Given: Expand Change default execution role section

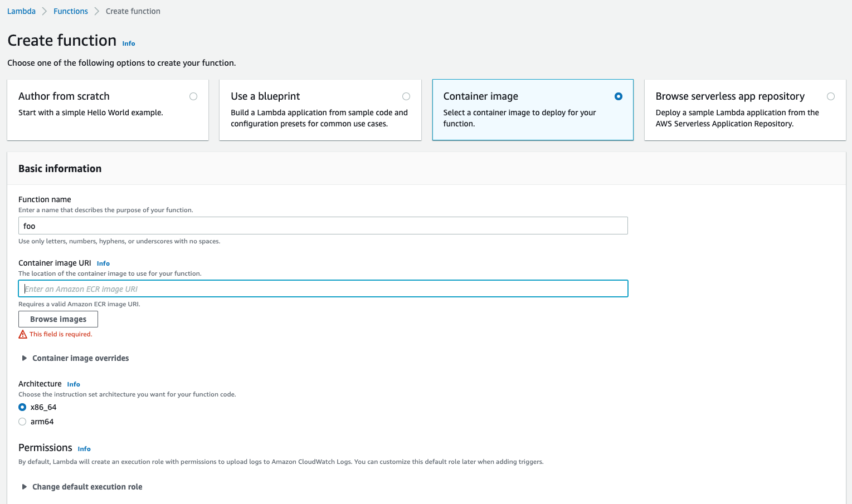Looking at the screenshot, I should (82, 487).
